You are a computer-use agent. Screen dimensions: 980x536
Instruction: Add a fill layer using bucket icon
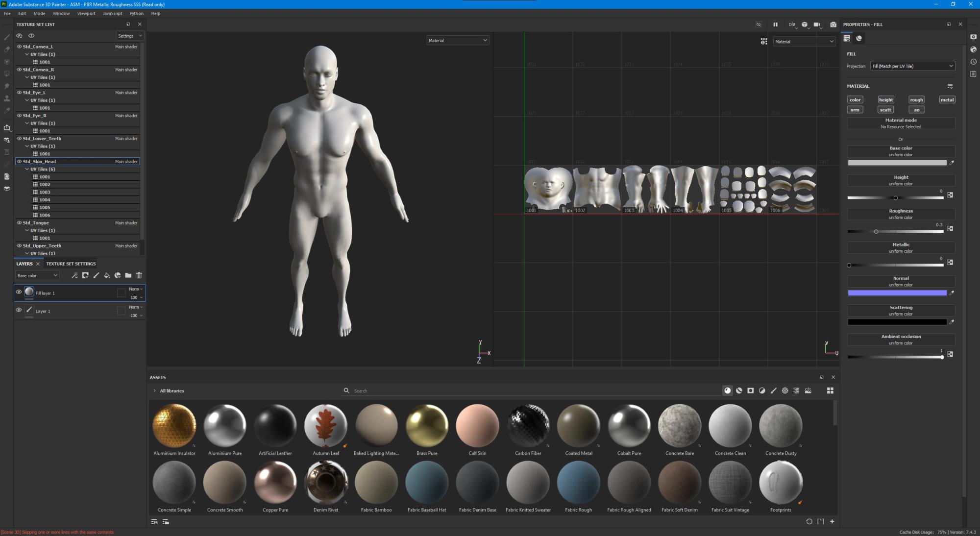tap(107, 275)
